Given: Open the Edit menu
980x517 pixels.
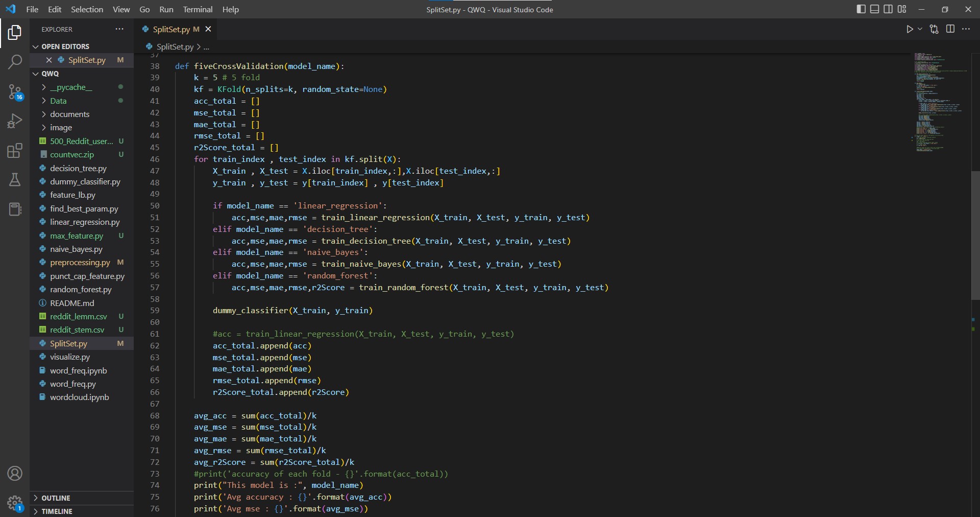Looking at the screenshot, I should click(x=55, y=9).
